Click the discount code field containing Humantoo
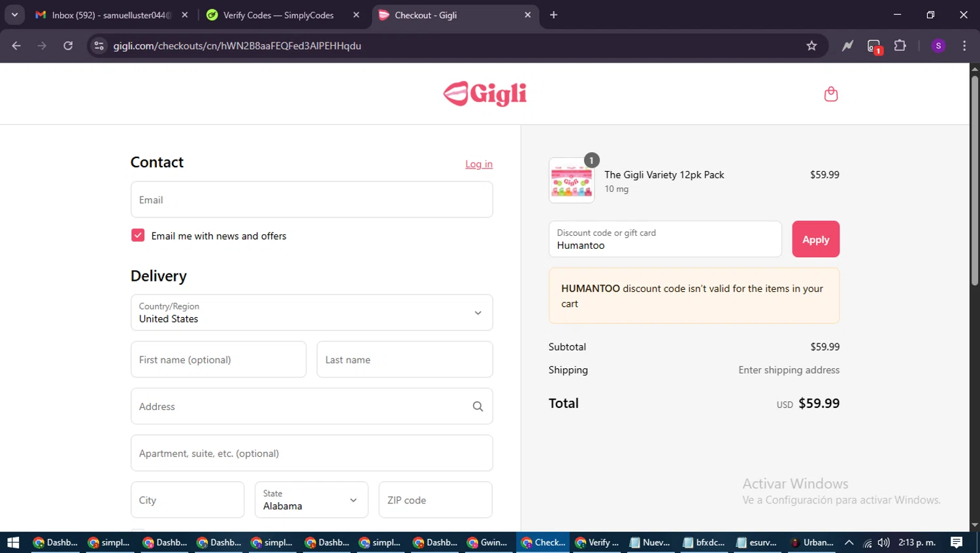Image resolution: width=980 pixels, height=553 pixels. coord(665,239)
